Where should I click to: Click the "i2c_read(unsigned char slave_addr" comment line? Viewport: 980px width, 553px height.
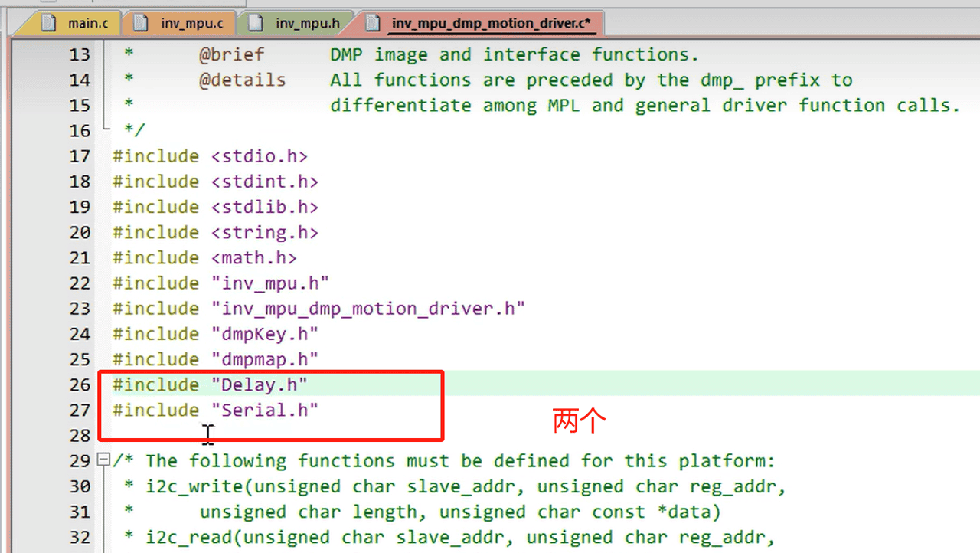tap(449, 537)
